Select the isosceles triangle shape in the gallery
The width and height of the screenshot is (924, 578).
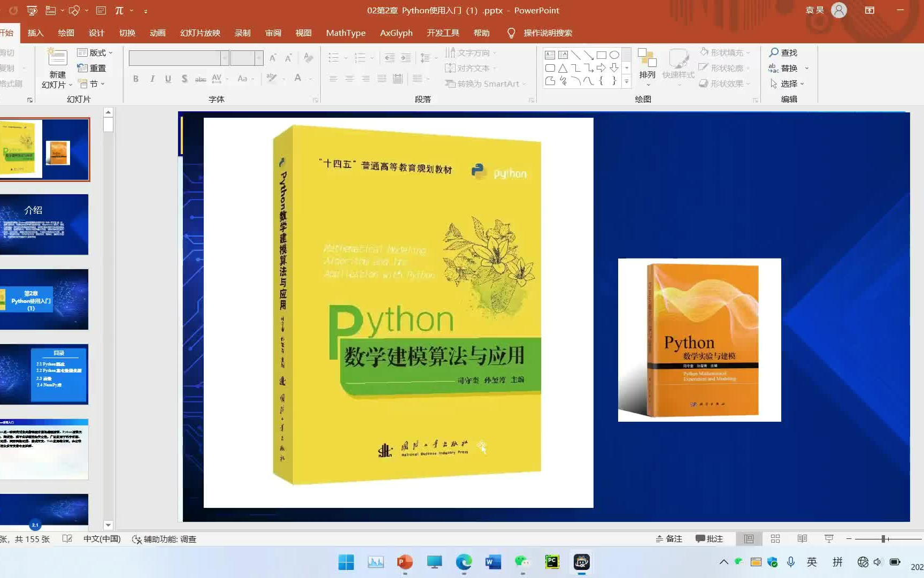(x=563, y=68)
